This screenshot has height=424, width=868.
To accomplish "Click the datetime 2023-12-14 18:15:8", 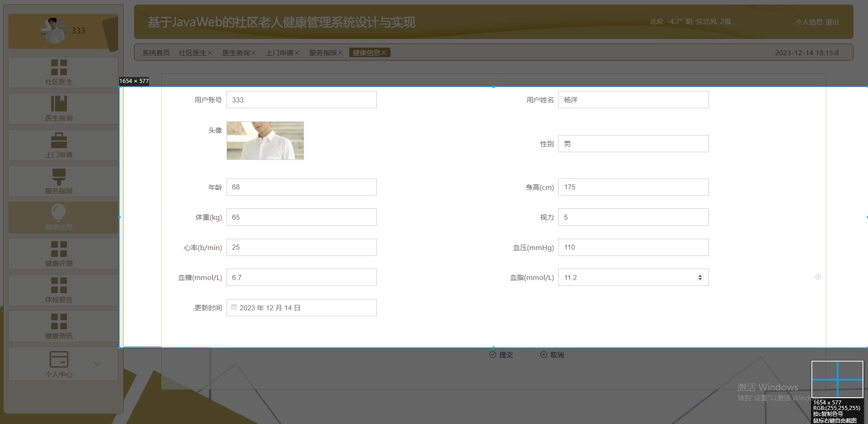I will coord(807,53).
